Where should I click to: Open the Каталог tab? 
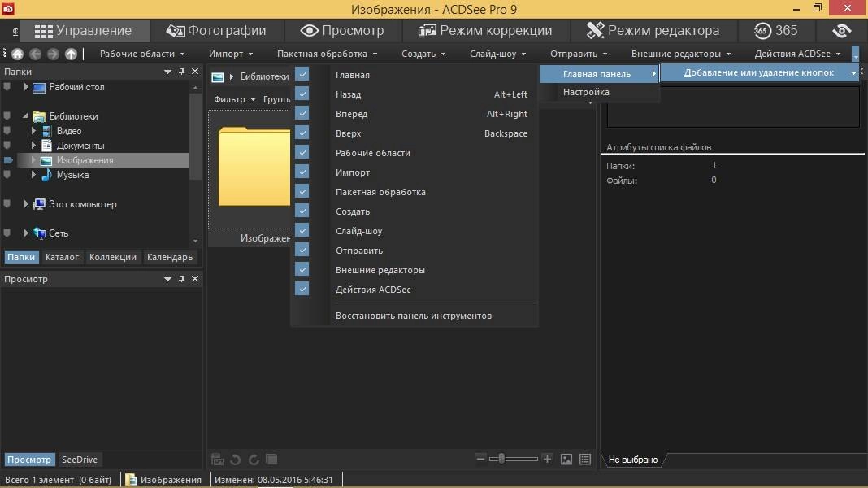click(x=62, y=257)
